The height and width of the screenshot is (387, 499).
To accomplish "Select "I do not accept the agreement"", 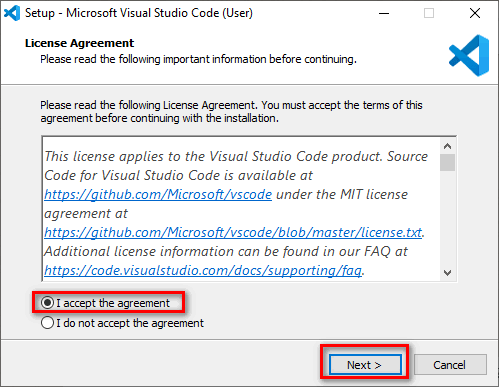I will tap(47, 323).
